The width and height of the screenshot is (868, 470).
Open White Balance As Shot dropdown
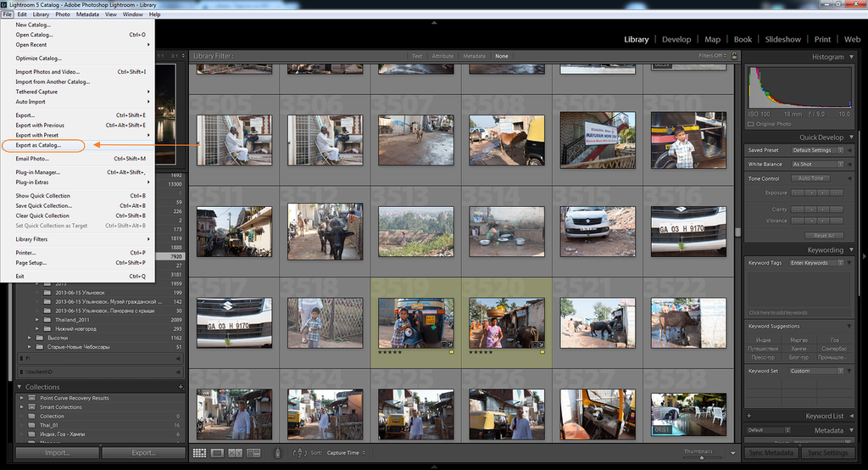tap(817, 164)
